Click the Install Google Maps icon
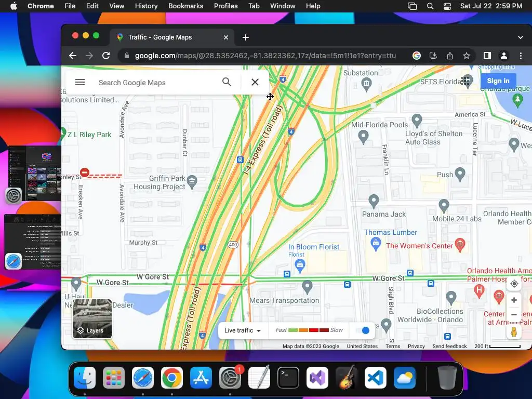532x399 pixels. coord(433,56)
